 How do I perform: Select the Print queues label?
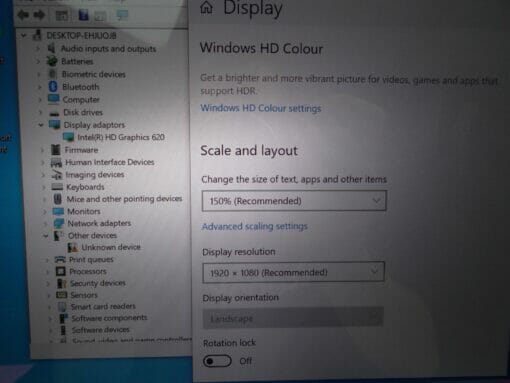[91, 259]
